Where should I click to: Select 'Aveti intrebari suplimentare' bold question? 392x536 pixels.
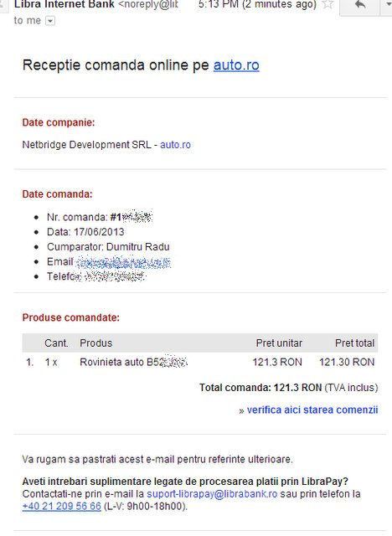(x=185, y=482)
